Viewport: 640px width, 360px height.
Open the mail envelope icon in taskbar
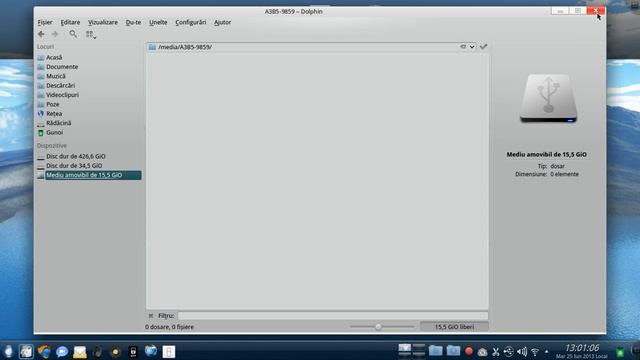click(x=80, y=352)
